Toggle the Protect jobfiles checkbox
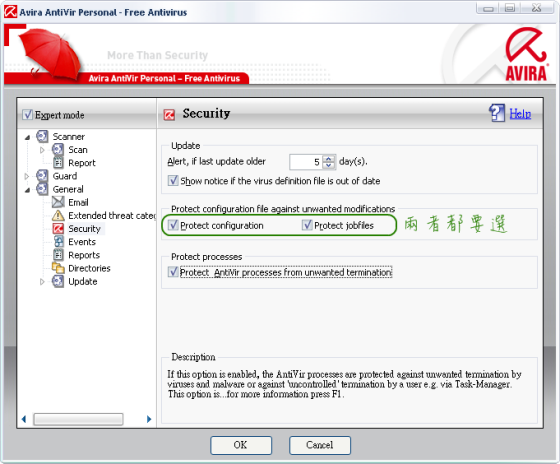The image size is (560, 464). [x=307, y=225]
